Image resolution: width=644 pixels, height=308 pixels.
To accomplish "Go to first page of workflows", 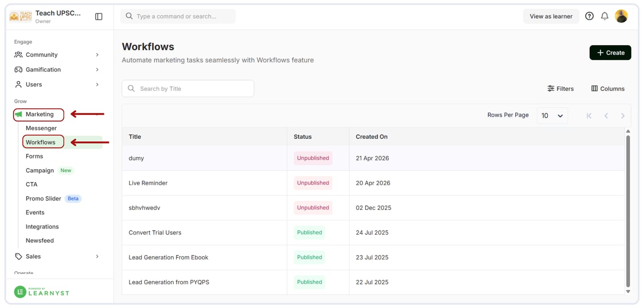I will pyautogui.click(x=589, y=116).
